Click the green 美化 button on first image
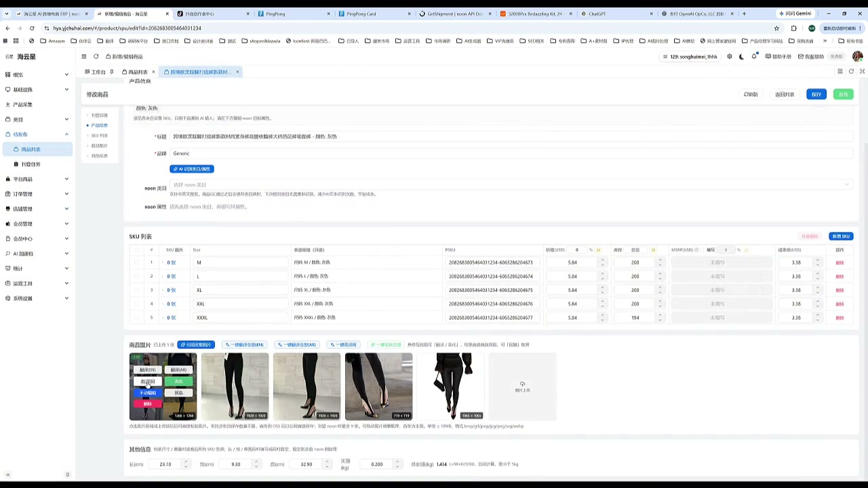 coord(179,381)
